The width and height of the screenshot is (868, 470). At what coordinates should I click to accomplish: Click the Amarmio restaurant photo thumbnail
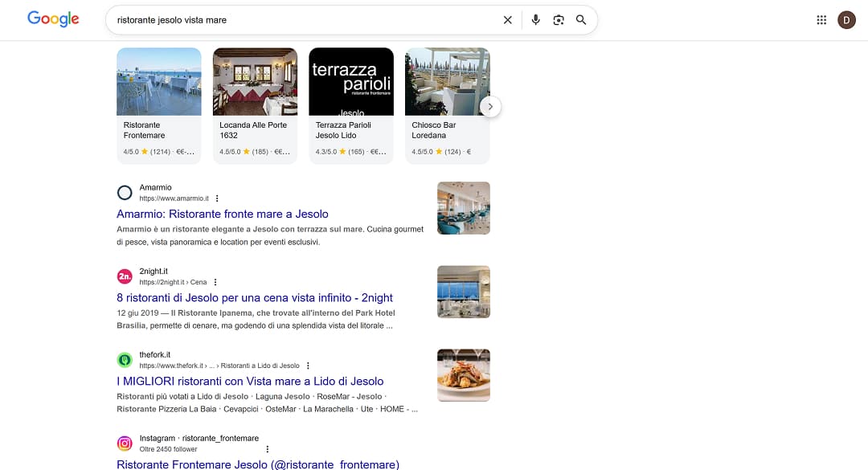point(464,207)
